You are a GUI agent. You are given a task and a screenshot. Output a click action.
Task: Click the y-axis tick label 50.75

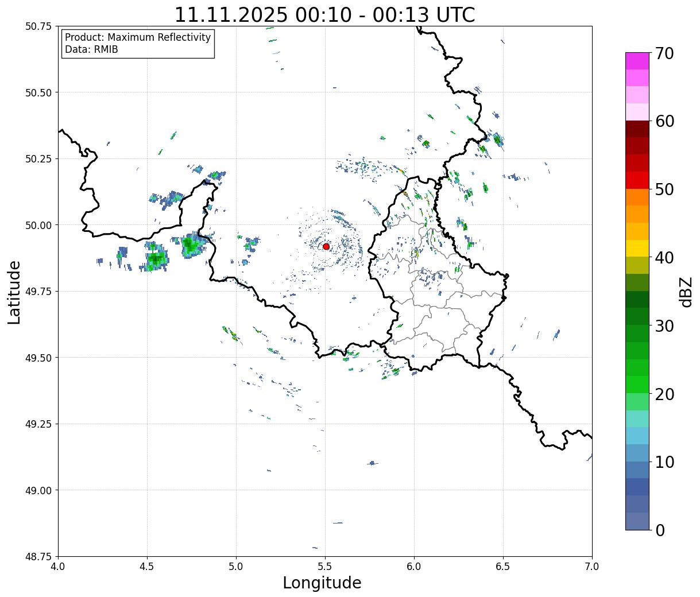[x=38, y=26]
